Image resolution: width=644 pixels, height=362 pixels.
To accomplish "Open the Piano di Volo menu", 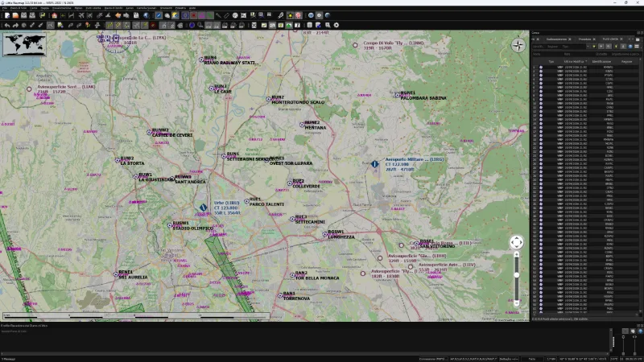I will (x=19, y=8).
